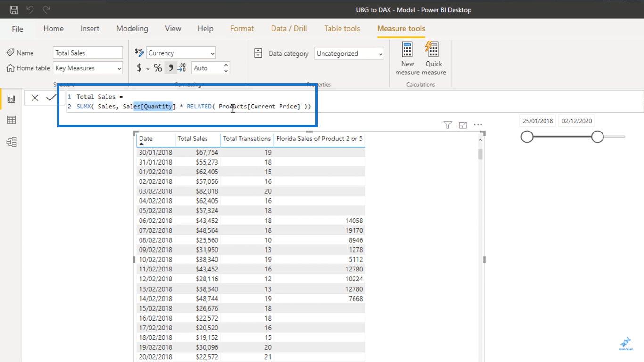Image resolution: width=644 pixels, height=362 pixels.
Task: Click decimal places icon
Action: (x=182, y=68)
